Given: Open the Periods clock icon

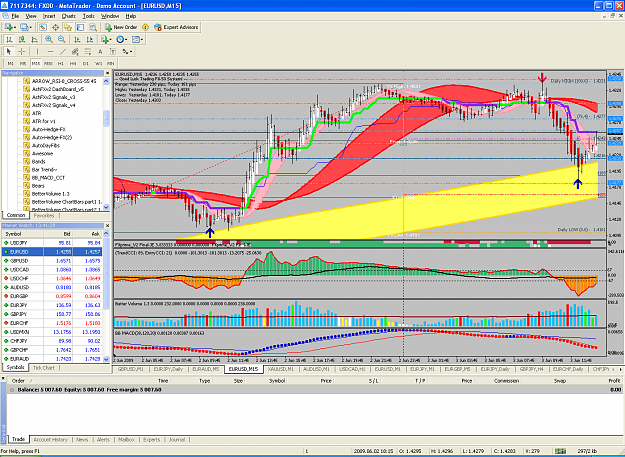Looking at the screenshot, I should coord(120,39).
